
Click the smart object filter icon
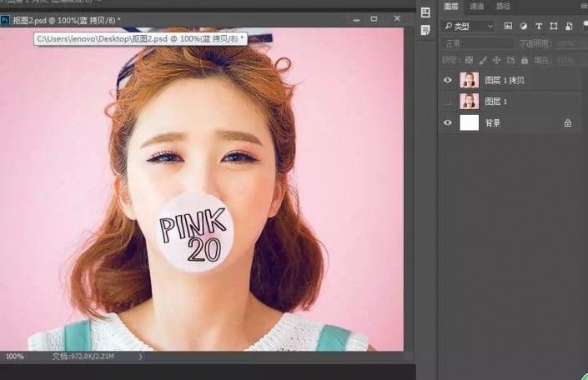(568, 26)
